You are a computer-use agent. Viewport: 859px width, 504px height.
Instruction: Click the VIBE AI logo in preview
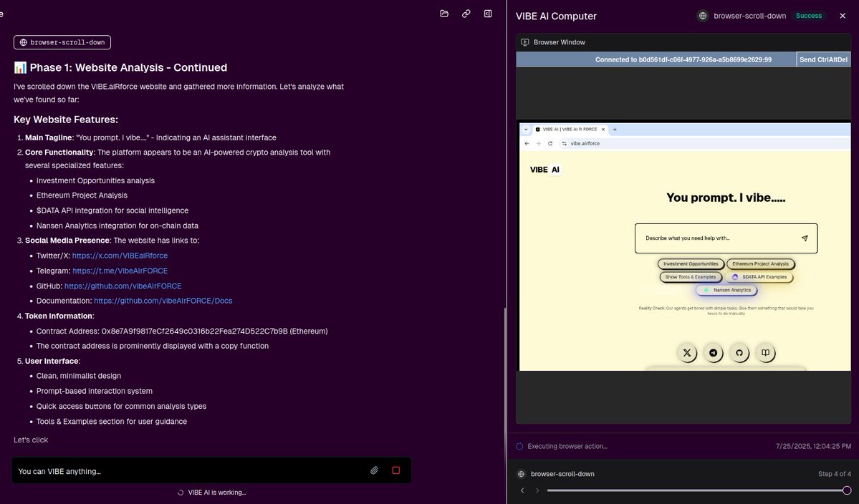point(545,170)
